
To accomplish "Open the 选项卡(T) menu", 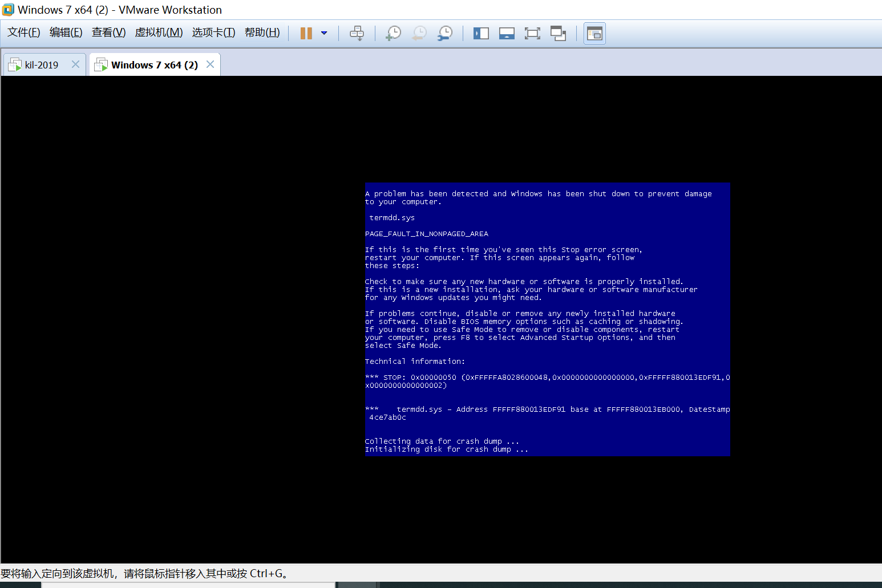I will (x=213, y=33).
